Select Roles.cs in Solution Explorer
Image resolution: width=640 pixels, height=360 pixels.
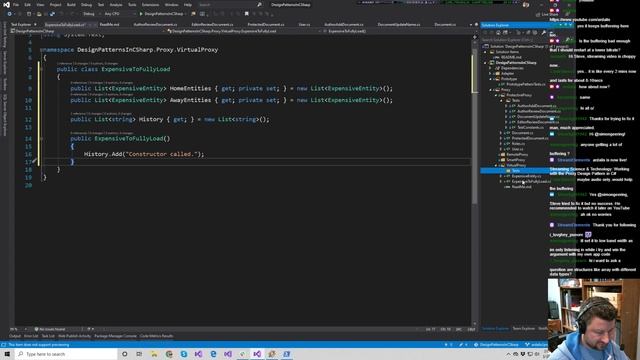[x=518, y=144]
